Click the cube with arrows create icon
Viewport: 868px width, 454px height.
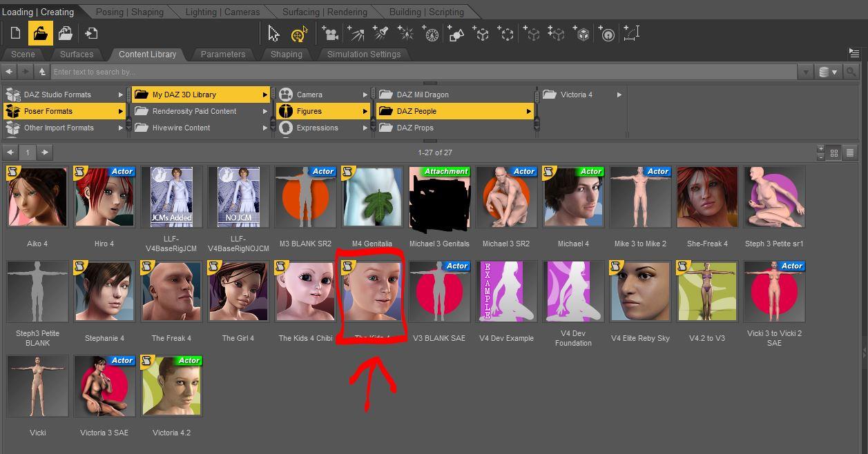tap(557, 33)
